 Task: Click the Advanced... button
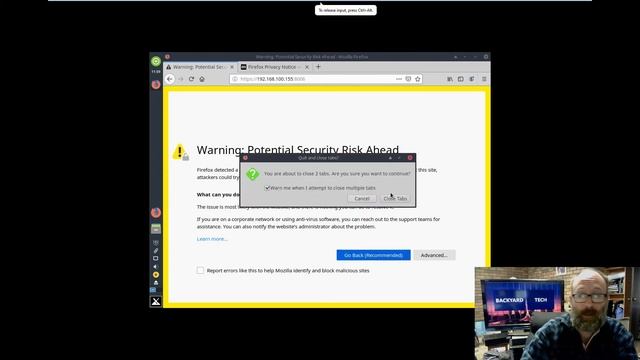pos(434,255)
